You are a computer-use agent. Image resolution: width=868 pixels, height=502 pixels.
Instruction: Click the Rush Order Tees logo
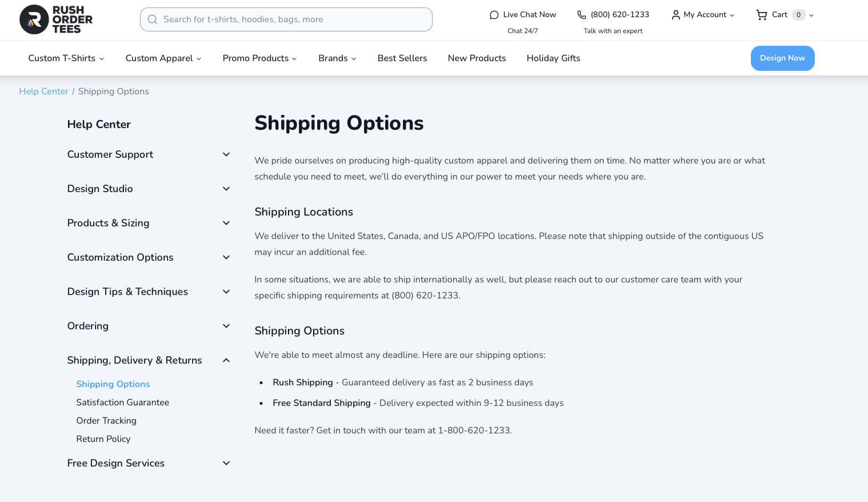[55, 19]
